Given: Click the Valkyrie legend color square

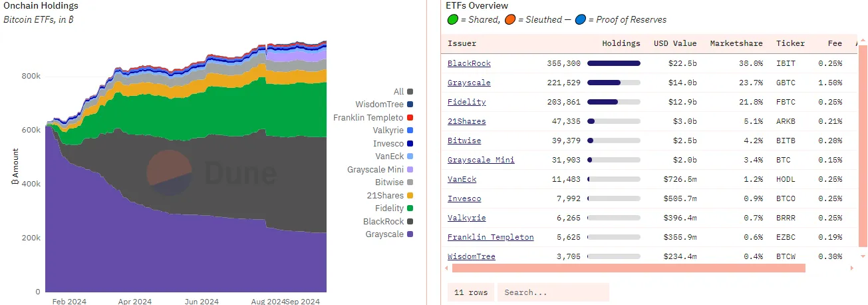Looking at the screenshot, I should (410, 131).
